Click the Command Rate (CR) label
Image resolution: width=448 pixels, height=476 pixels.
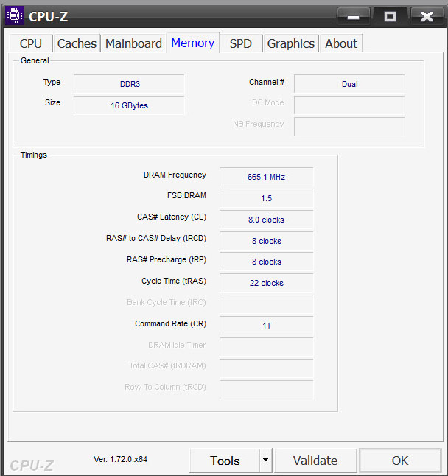tap(171, 323)
